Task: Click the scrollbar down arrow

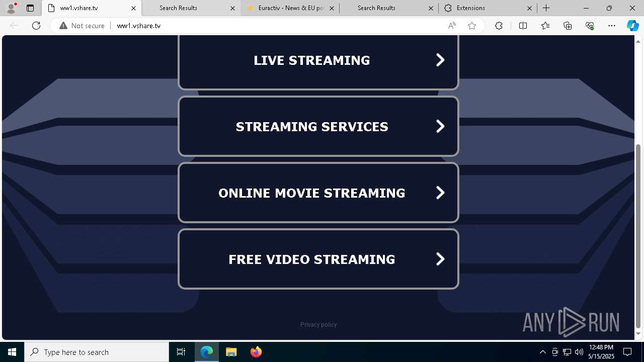Action: [x=638, y=334]
